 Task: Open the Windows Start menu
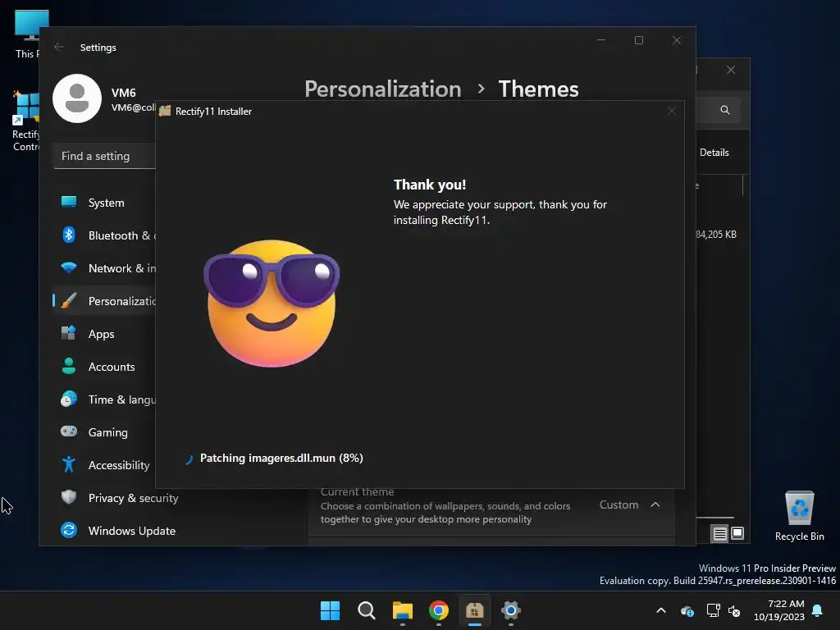coord(330,610)
